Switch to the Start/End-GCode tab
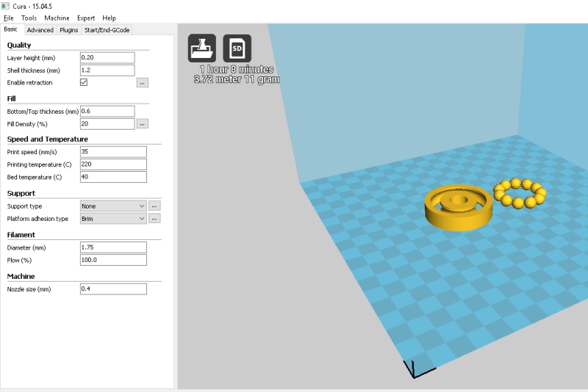The height and width of the screenshot is (392, 588). pyautogui.click(x=107, y=30)
